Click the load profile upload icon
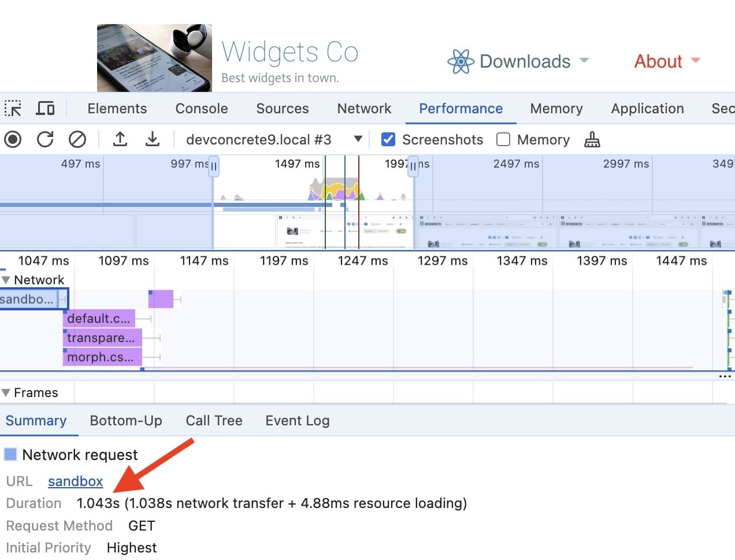The image size is (735, 560). coord(120,139)
